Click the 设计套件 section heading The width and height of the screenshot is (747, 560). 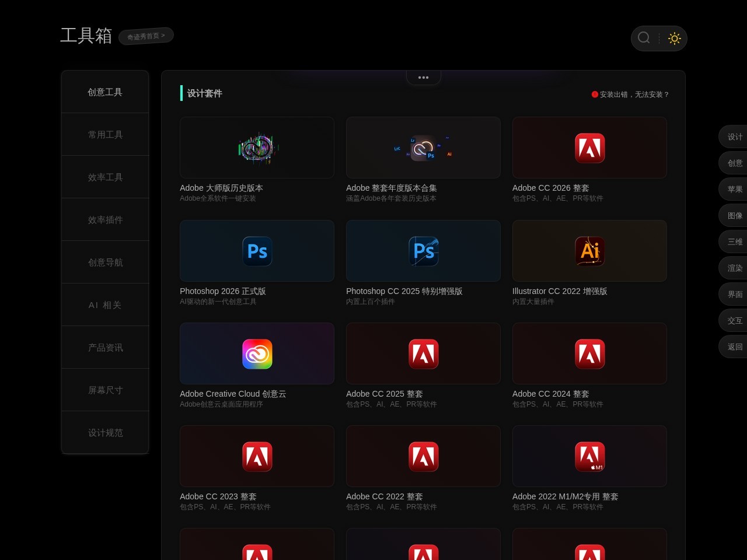[x=204, y=93]
